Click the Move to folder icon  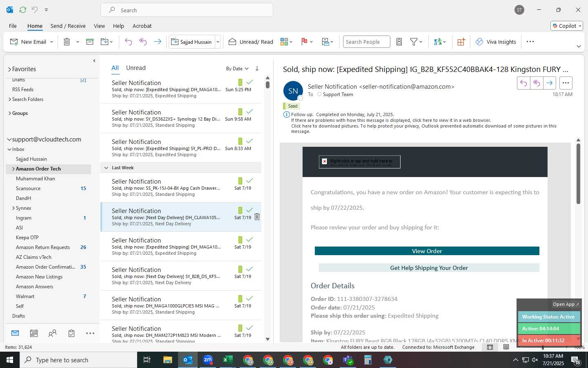point(104,42)
